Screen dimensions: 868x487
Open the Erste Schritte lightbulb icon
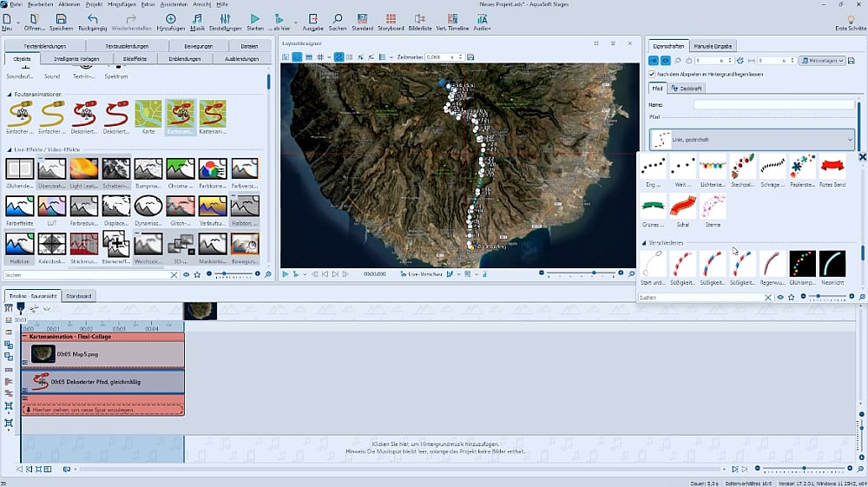tap(850, 19)
